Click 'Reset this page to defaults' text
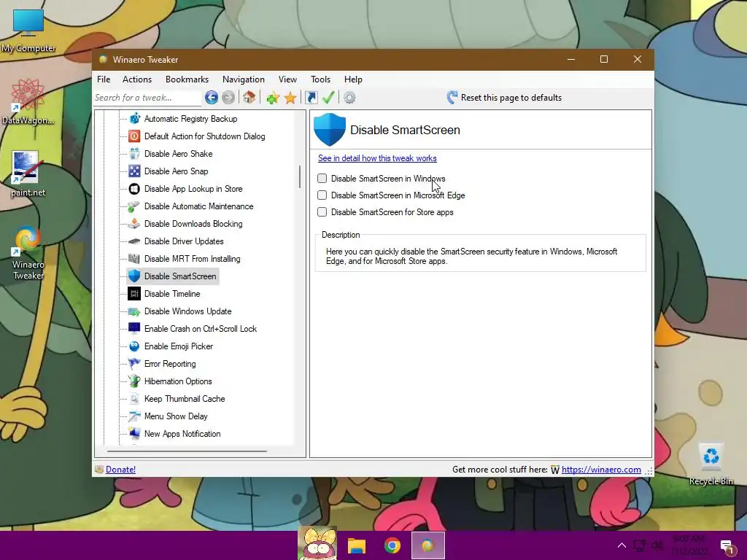This screenshot has width=747, height=560. pyautogui.click(x=511, y=98)
